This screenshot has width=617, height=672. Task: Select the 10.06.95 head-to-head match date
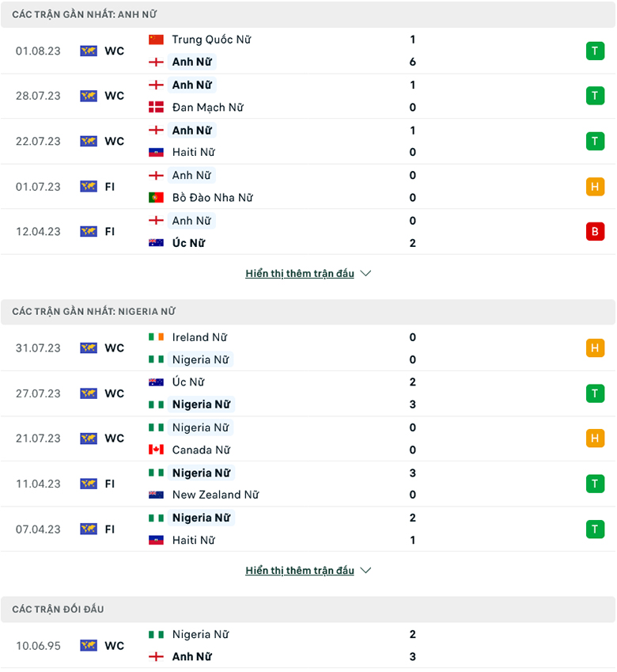[38, 646]
